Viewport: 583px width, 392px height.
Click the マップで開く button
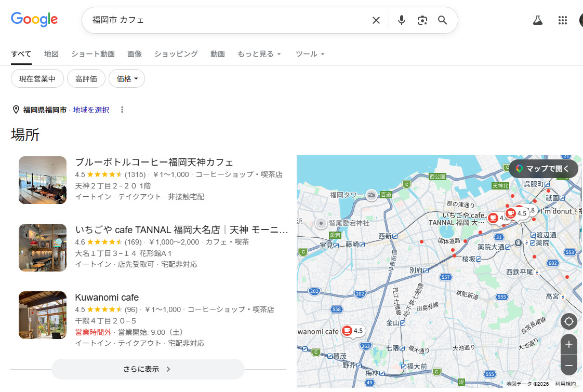543,169
